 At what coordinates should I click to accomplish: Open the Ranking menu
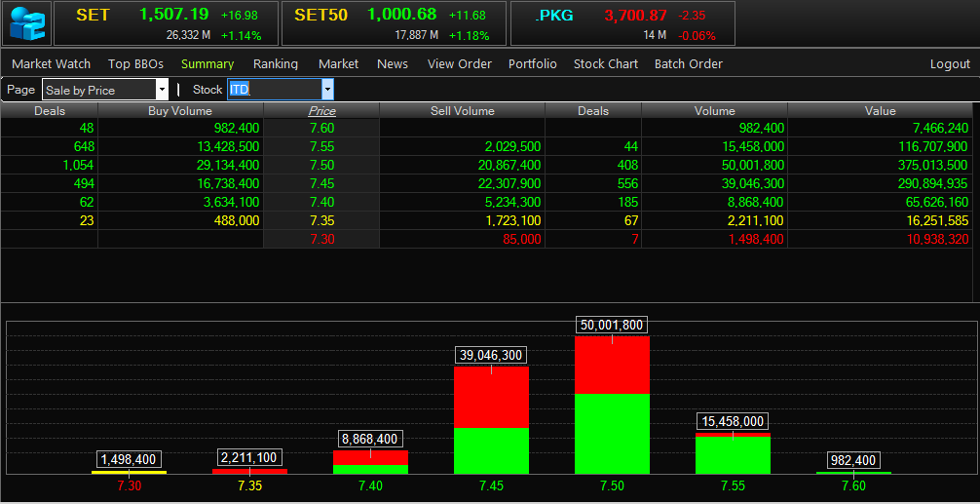click(x=276, y=63)
